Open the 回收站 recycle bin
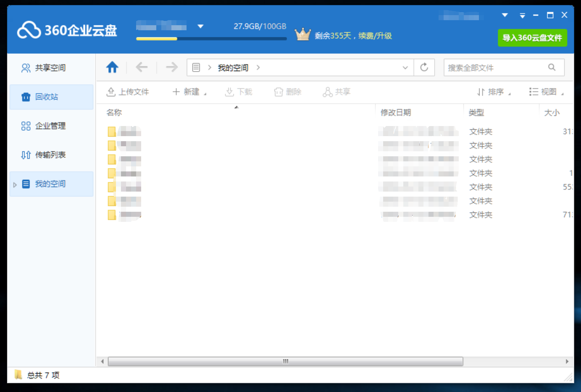The width and height of the screenshot is (581, 392). pyautogui.click(x=51, y=97)
